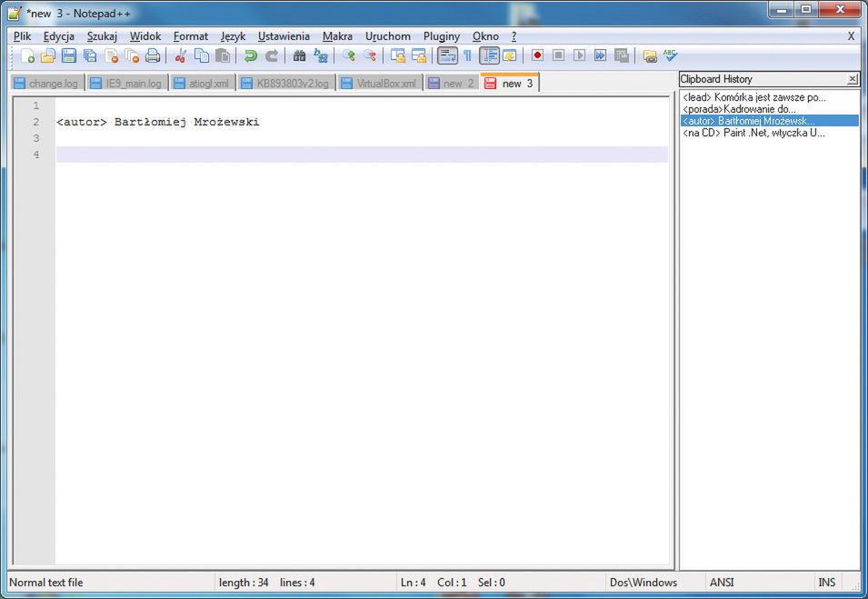Click the Redo toolbar icon

coord(271,55)
